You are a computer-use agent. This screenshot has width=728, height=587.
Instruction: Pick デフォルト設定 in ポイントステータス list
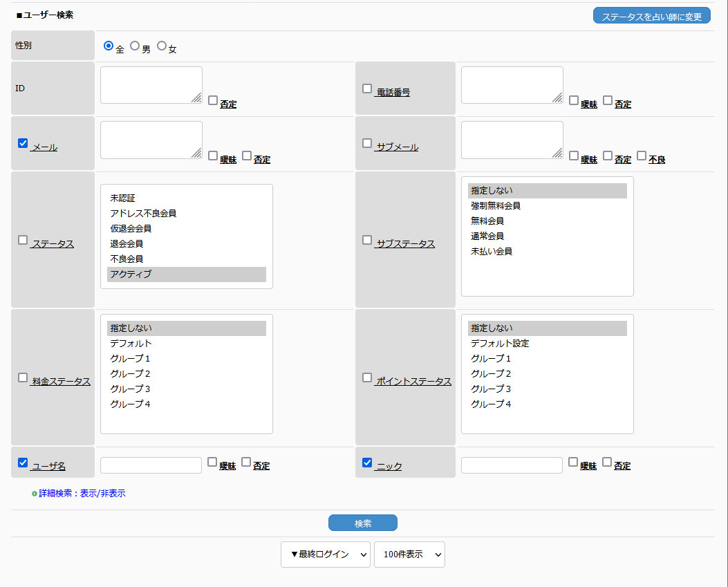tap(500, 344)
